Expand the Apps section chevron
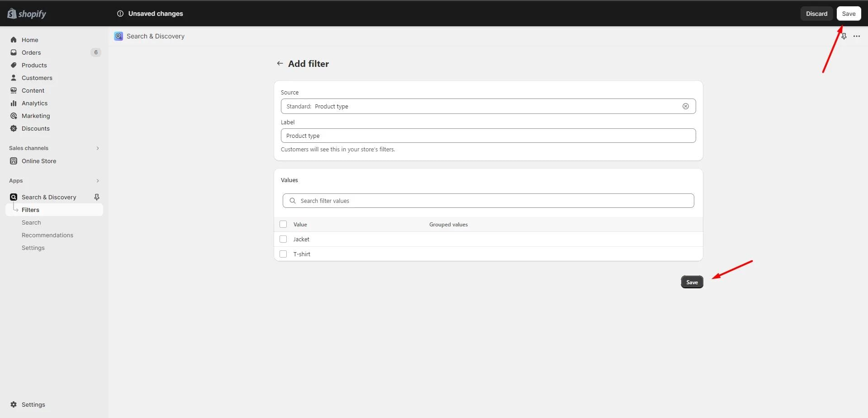 coord(97,181)
